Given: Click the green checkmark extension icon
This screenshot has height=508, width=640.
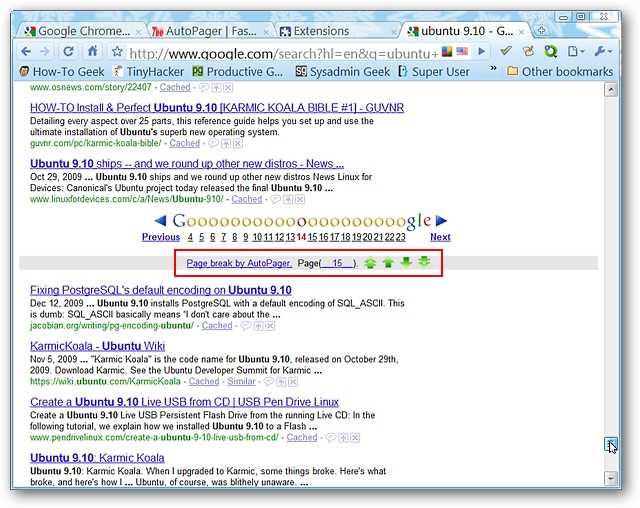Looking at the screenshot, I should point(506,51).
